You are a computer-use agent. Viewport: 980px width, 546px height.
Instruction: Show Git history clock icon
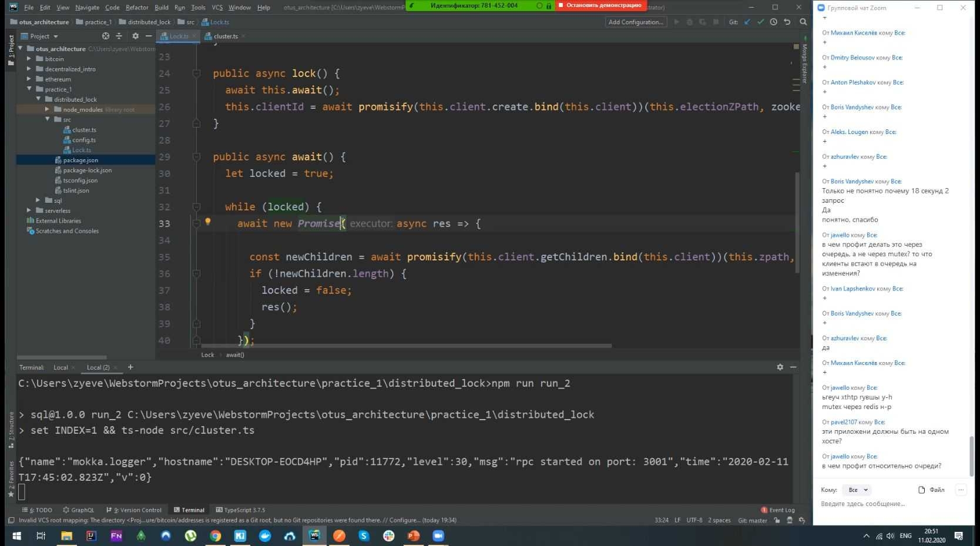coord(774,22)
